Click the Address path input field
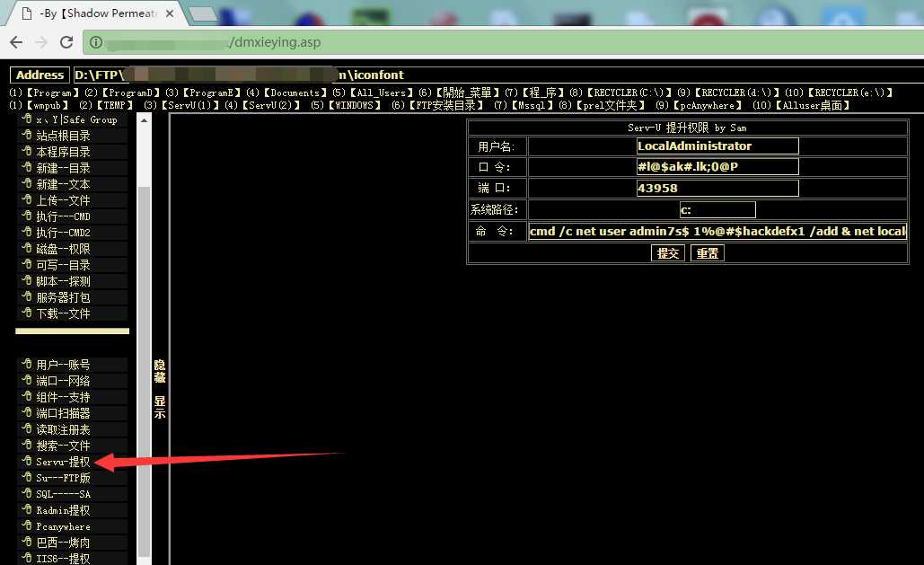This screenshot has width=924, height=565. coord(498,75)
